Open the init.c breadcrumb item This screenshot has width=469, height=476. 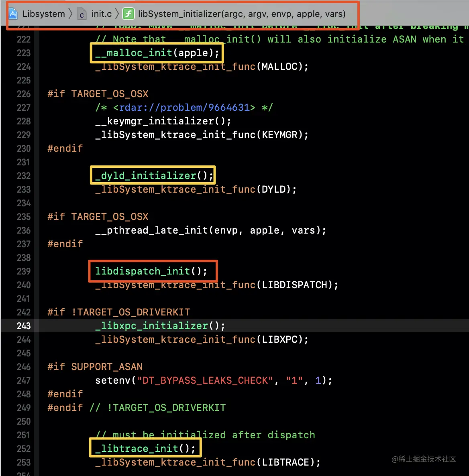click(102, 14)
